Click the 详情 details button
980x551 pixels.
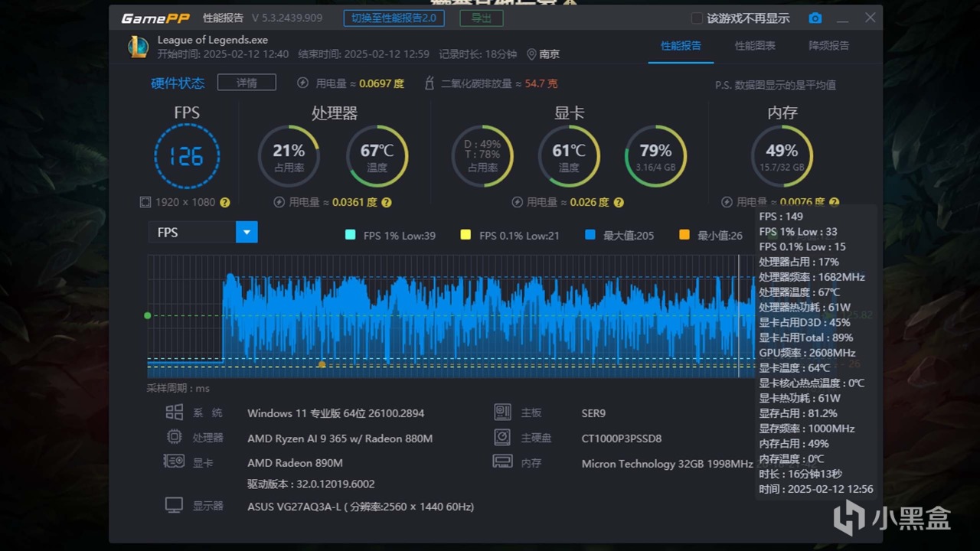[247, 83]
